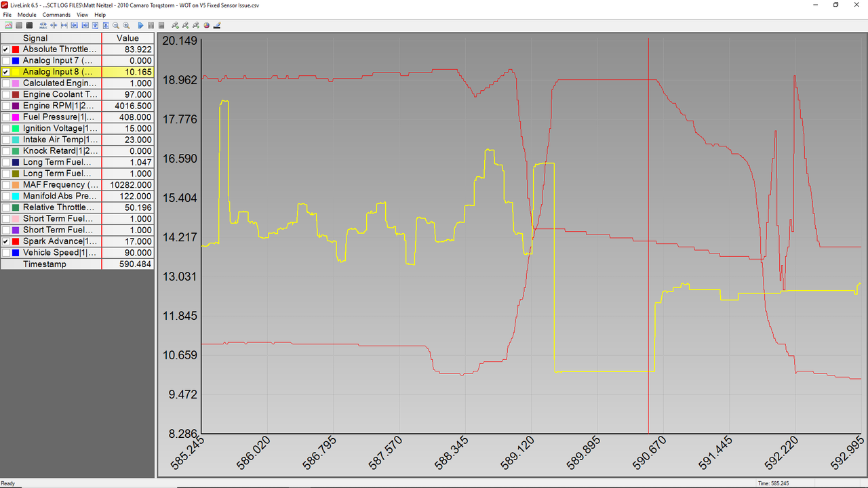868x488 pixels.
Task: Click the Play datalog playback icon
Action: [x=141, y=25]
